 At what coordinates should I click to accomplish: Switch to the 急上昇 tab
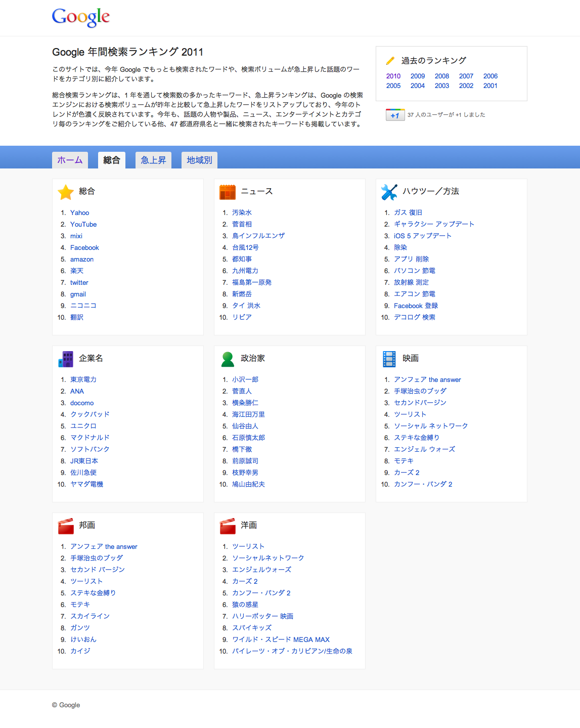click(153, 160)
